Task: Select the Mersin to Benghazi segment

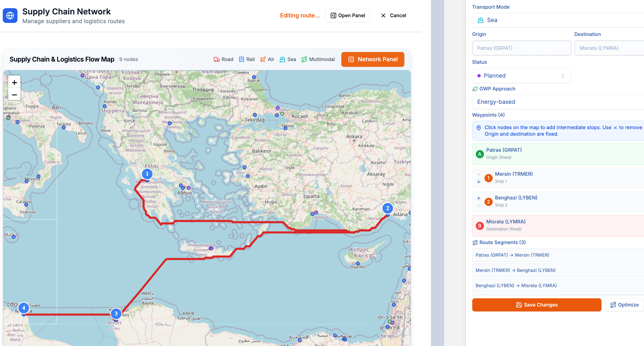Action: coord(558,270)
